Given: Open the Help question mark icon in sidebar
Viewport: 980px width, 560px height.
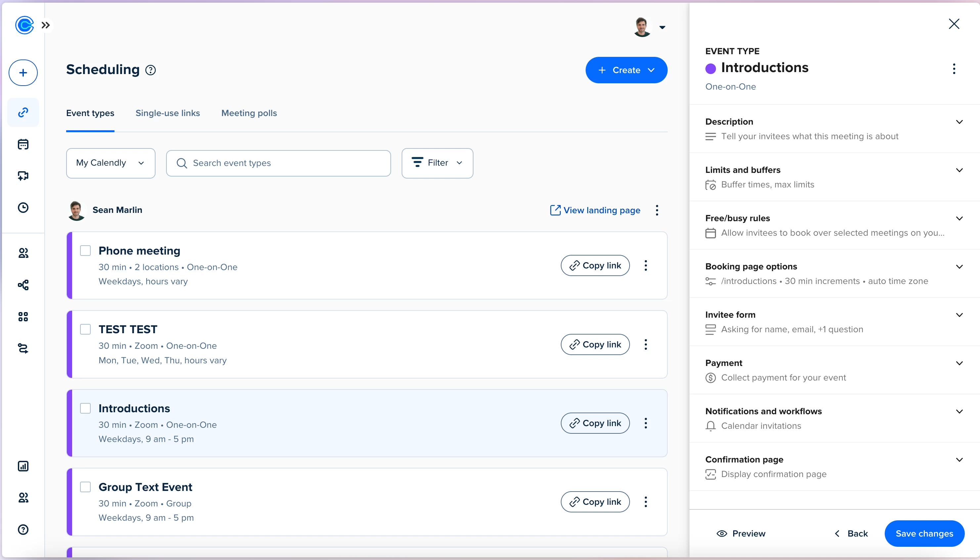Looking at the screenshot, I should [23, 530].
